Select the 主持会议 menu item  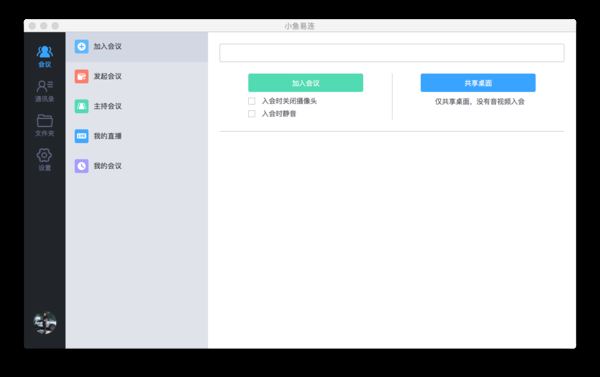(137, 106)
